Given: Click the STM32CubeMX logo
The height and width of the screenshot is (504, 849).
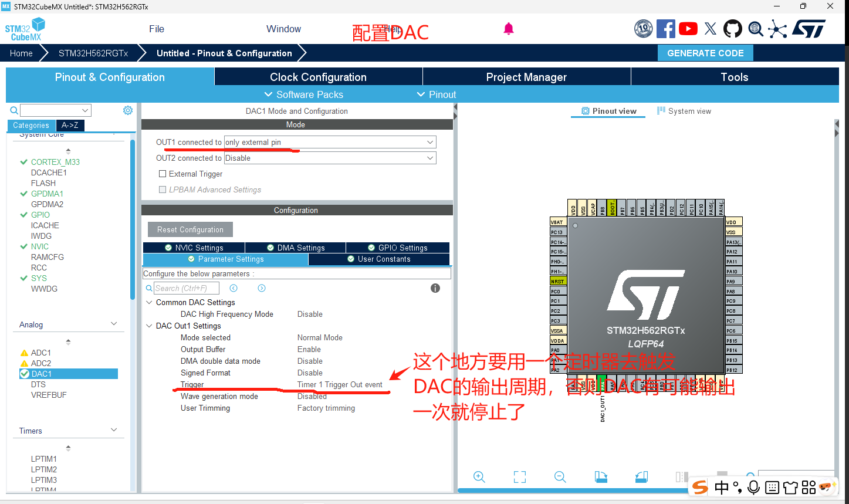Looking at the screenshot, I should pos(25,29).
